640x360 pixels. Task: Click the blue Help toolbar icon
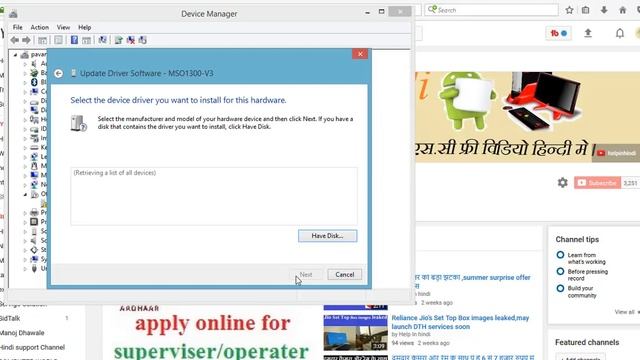[x=74, y=40]
